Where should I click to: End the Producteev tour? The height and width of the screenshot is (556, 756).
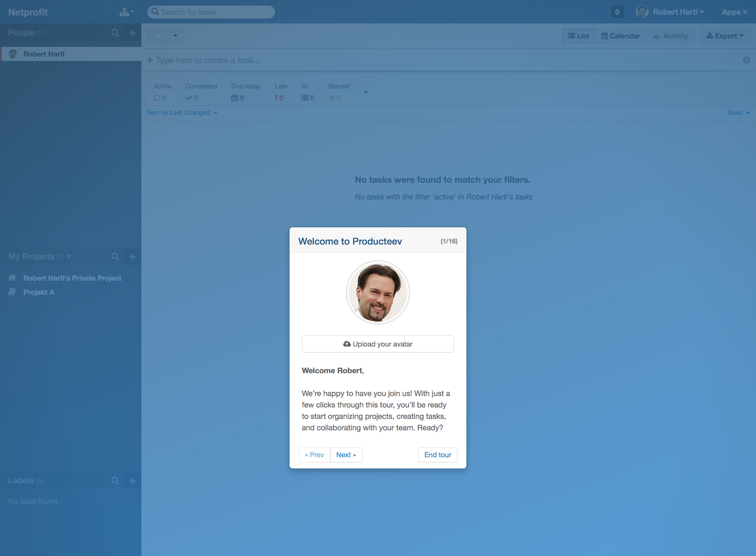[437, 455]
